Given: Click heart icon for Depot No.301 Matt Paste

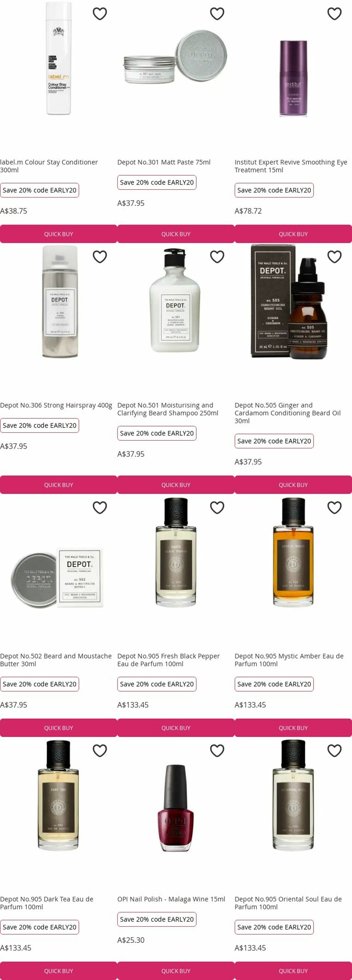Looking at the screenshot, I should (x=217, y=14).
